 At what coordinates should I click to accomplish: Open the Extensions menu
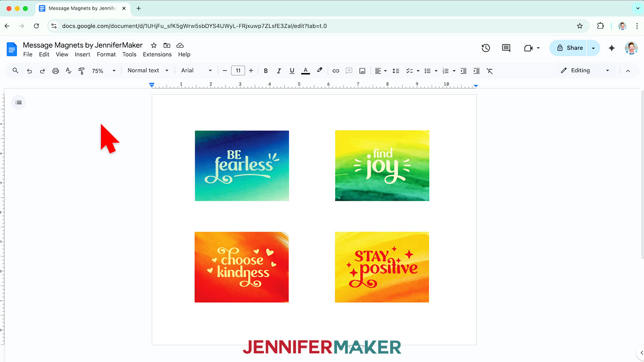click(157, 54)
